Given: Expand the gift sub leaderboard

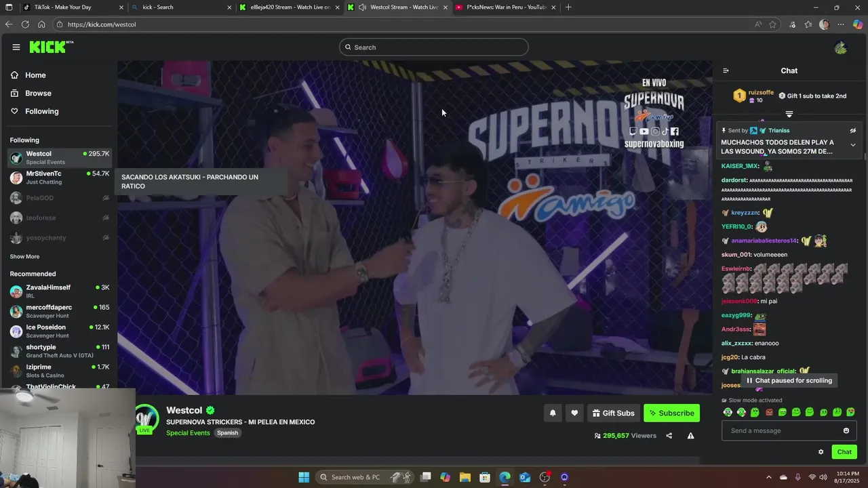Looking at the screenshot, I should click(x=789, y=114).
